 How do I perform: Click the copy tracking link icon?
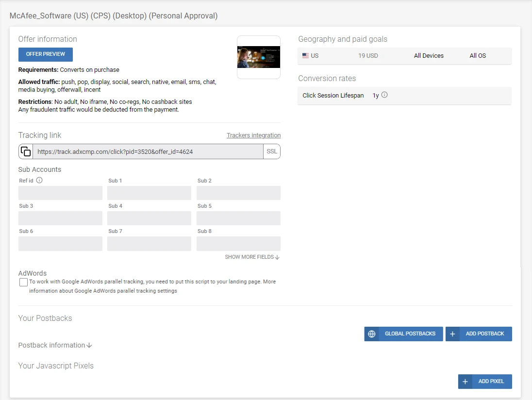click(26, 151)
